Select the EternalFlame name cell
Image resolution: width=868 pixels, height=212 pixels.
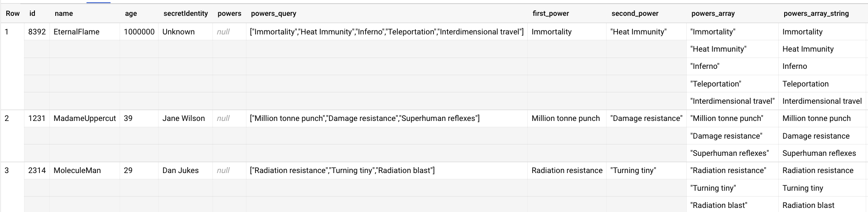pyautogui.click(x=85, y=32)
